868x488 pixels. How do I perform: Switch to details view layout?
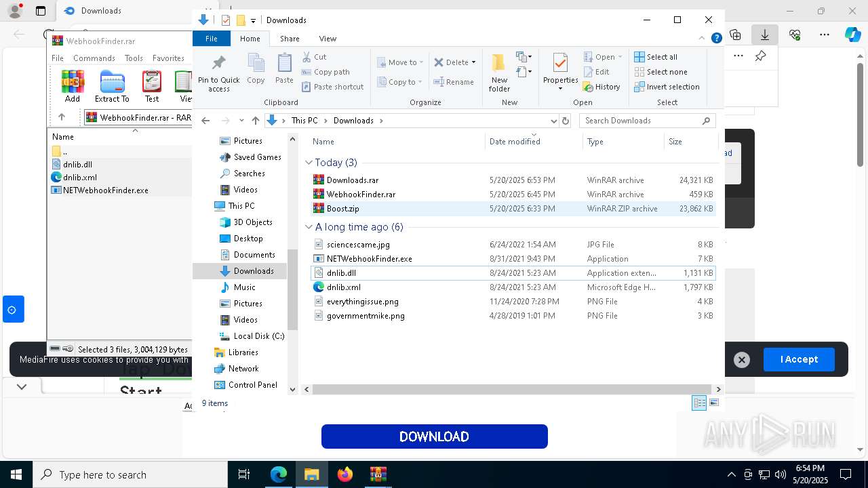(x=699, y=403)
